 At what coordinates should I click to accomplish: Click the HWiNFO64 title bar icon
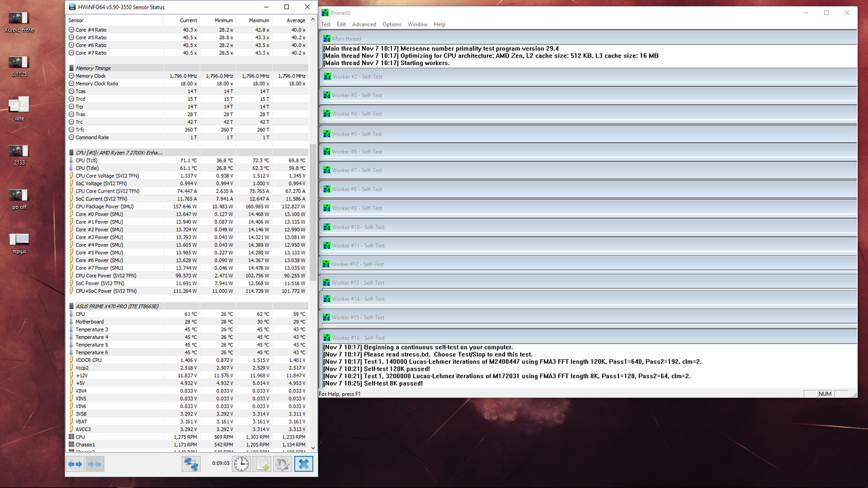(73, 6)
